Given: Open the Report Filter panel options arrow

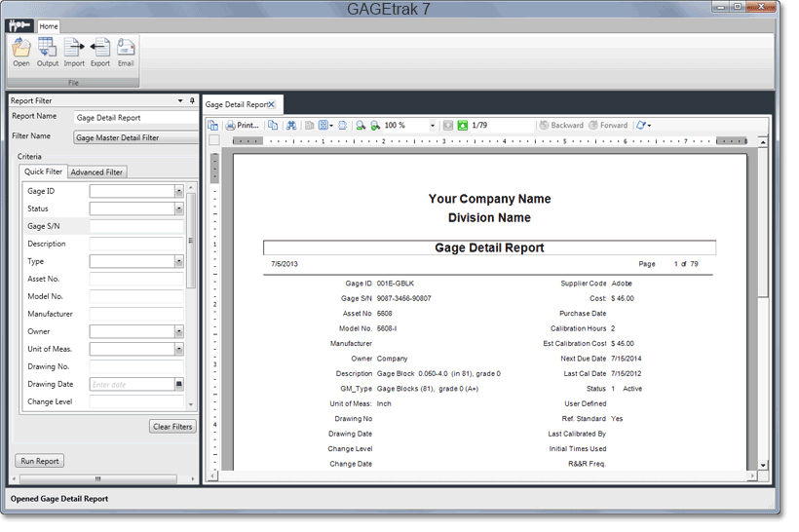Looking at the screenshot, I should pyautogui.click(x=180, y=100).
